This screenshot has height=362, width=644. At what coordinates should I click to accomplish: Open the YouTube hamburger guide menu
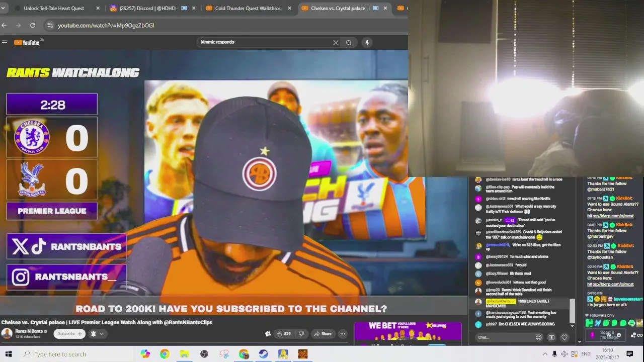coord(5,43)
